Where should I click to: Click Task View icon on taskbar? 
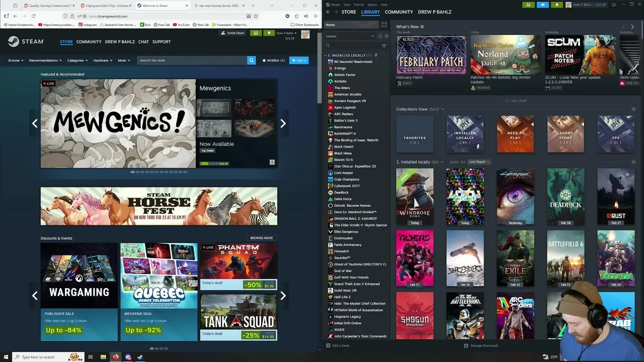click(91, 357)
